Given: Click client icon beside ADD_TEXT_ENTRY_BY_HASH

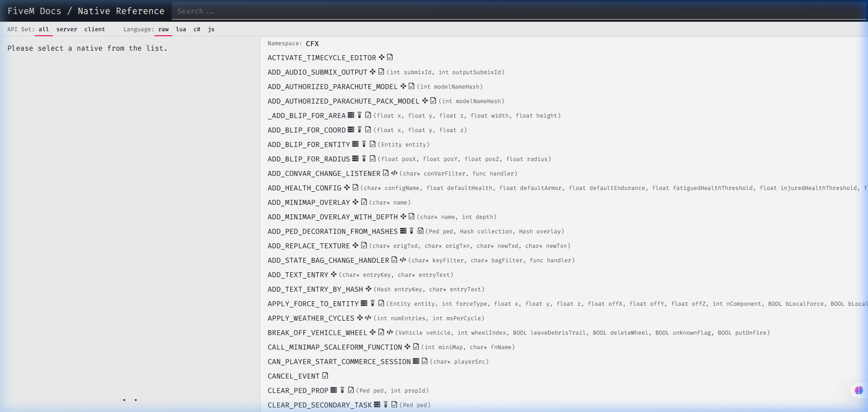Looking at the screenshot, I should point(368,289).
